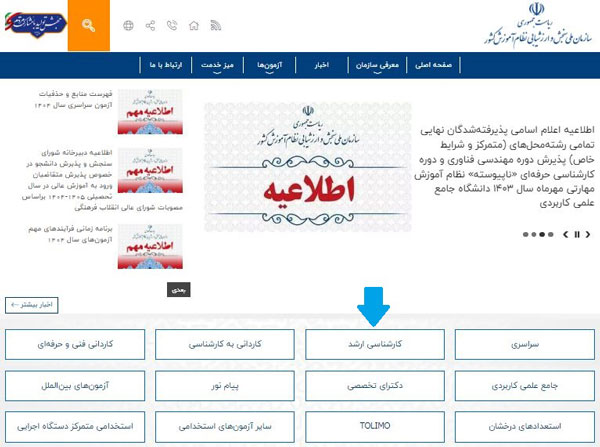
Task: Select the کارشناسی ارشد exam button
Action: click(x=375, y=344)
